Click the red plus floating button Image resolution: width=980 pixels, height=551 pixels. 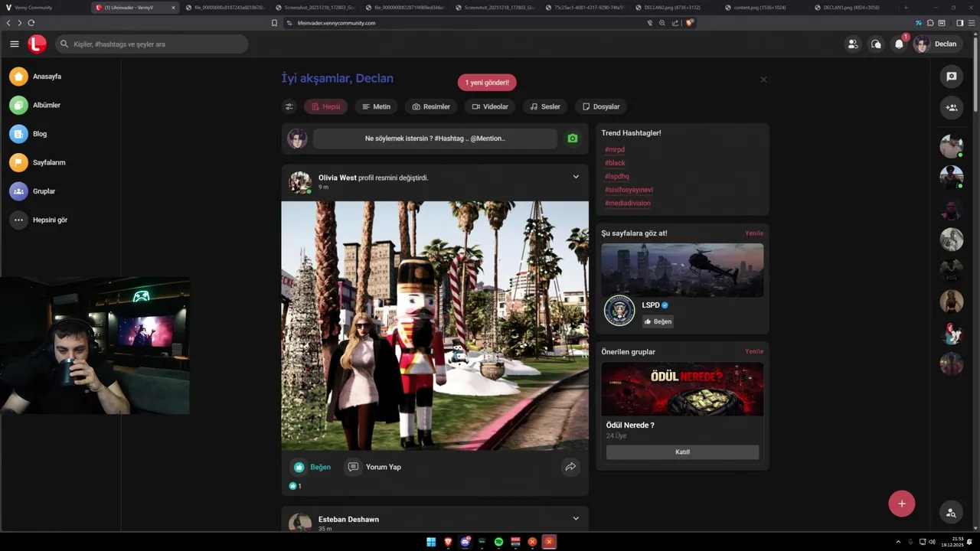click(901, 504)
